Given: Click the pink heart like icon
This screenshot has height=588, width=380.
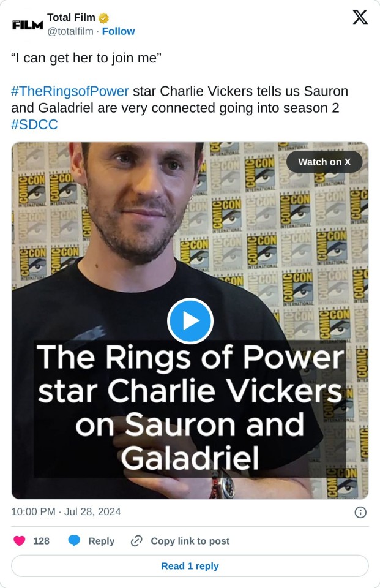Looking at the screenshot, I should tap(20, 541).
